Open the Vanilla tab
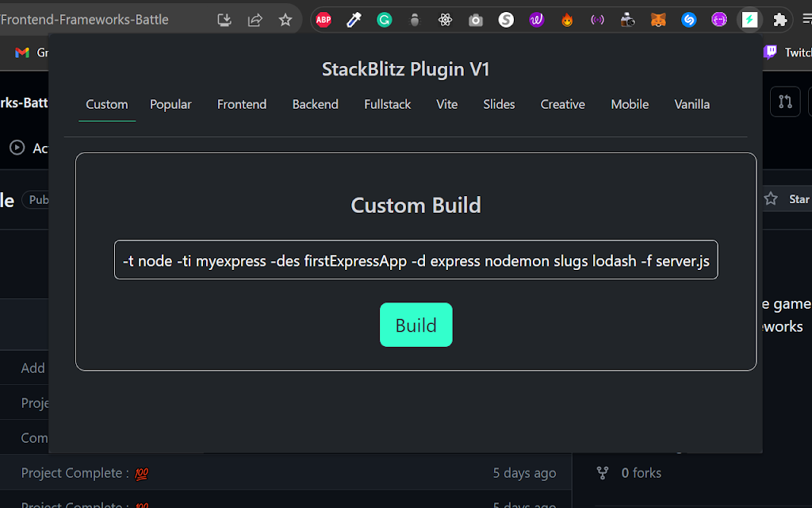812x508 pixels. pos(691,104)
